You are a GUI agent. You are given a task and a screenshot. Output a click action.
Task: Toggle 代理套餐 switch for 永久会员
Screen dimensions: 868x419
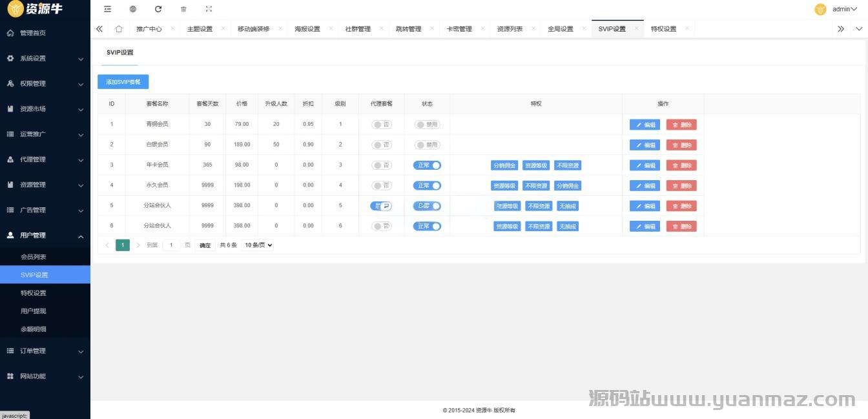(x=382, y=185)
